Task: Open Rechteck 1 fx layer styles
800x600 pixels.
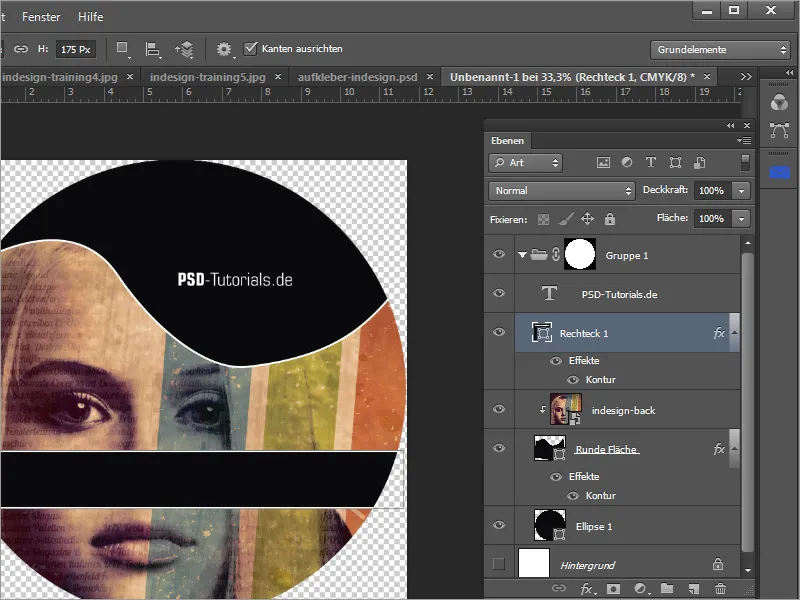Action: tap(718, 333)
